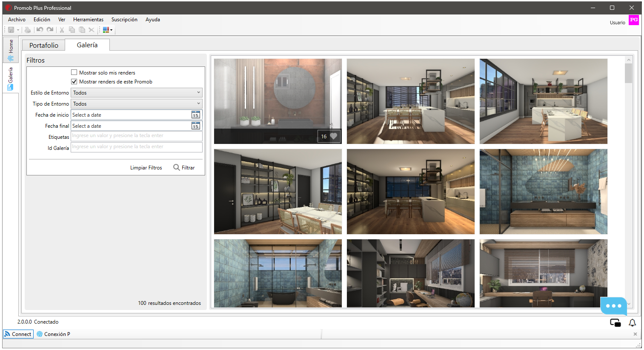644x350 pixels.
Task: Enable Mostrar solo mis renders checkbox
Action: (74, 72)
